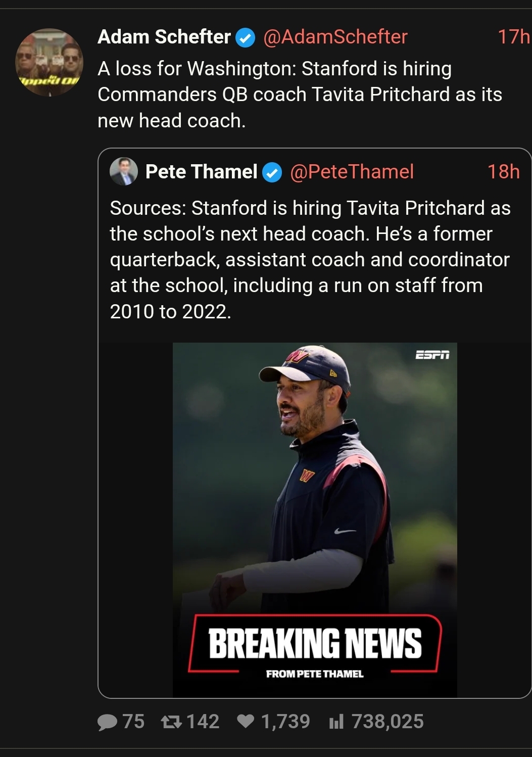Click the 738,025 views count
Screen dimensions: 532x757
(x=388, y=721)
